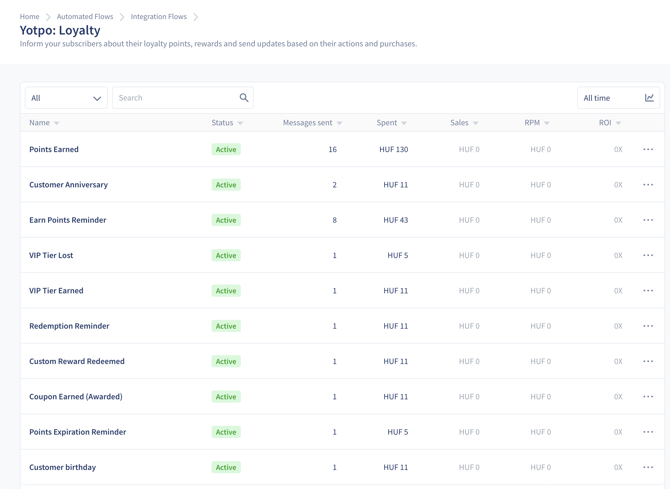
Task: Click Active status badge for Earn Points Reminder
Action: (226, 220)
